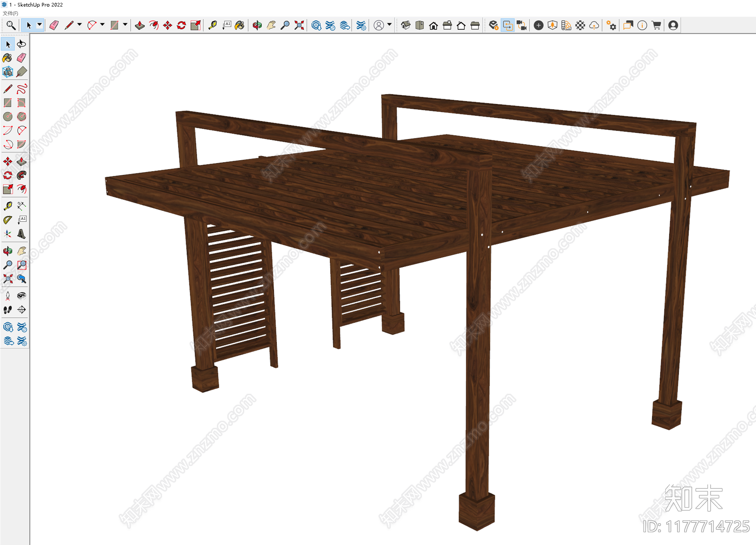756x545 pixels.
Task: Open the Select tool dropdown arrow
Action: pyautogui.click(x=39, y=25)
